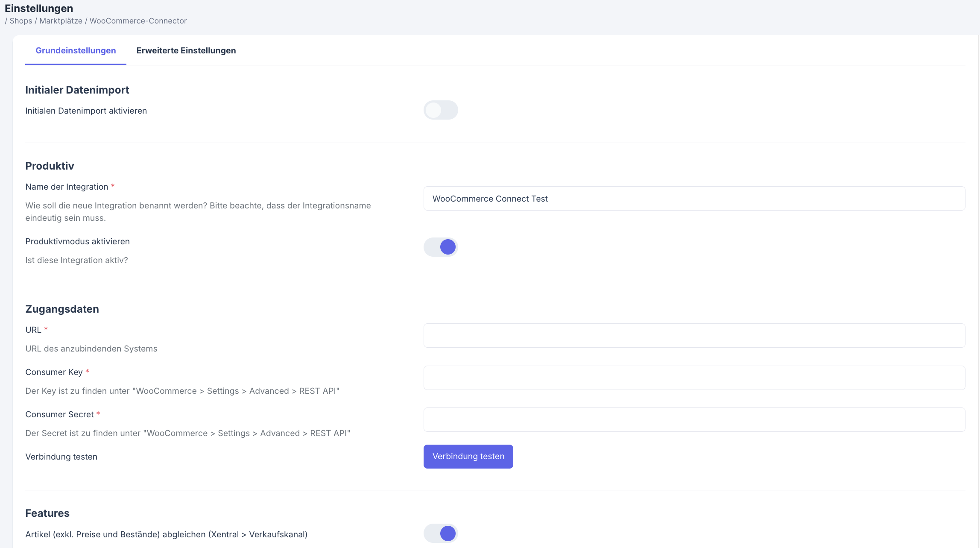Click the 'Consumer Secret' label text

point(59,414)
